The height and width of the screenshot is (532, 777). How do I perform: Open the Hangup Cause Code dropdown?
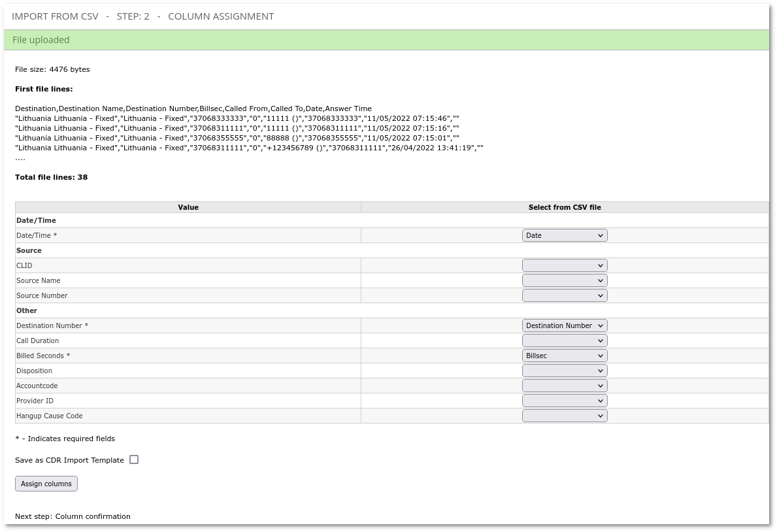pyautogui.click(x=565, y=416)
